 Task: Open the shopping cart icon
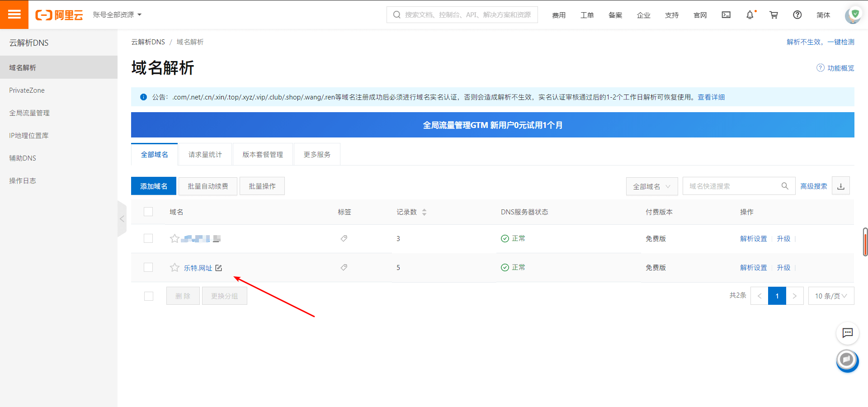click(774, 15)
